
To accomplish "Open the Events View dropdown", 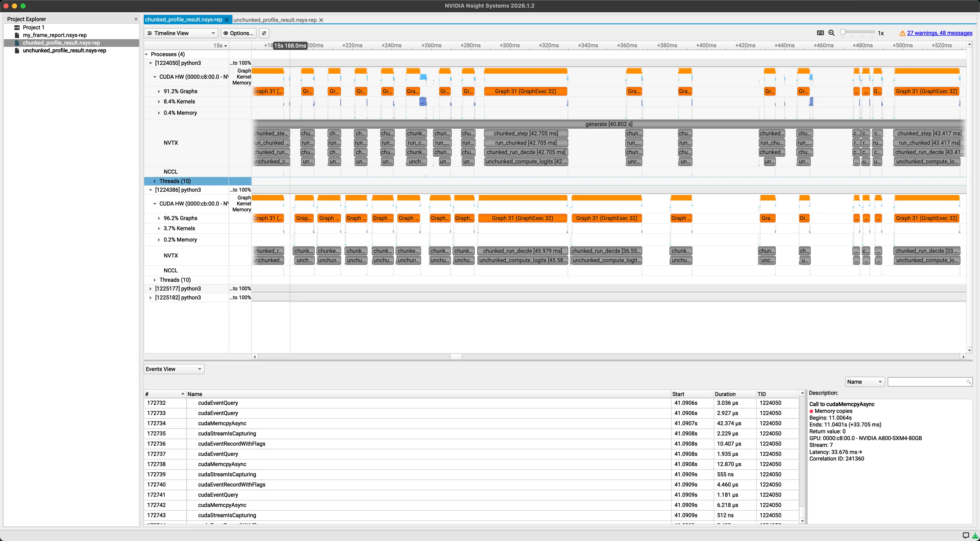I will 174,369.
